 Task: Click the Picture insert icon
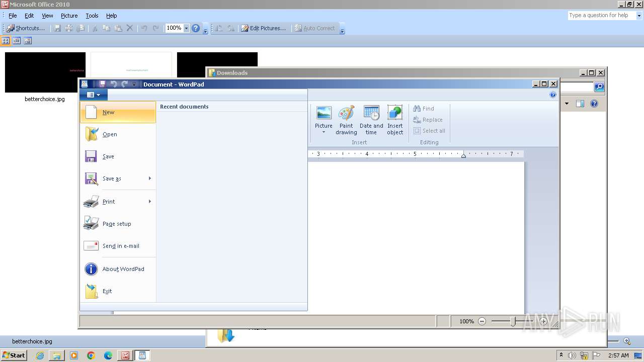[x=324, y=113]
